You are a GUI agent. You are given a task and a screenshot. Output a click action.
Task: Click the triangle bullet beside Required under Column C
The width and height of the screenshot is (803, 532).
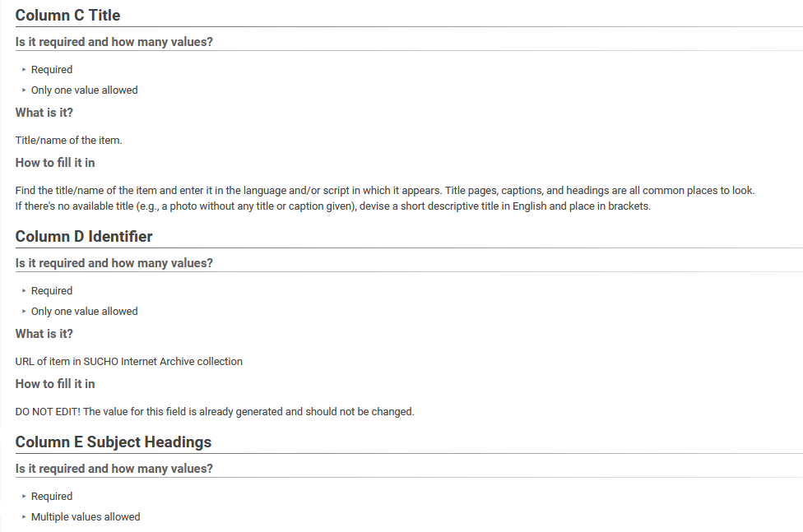click(24, 69)
